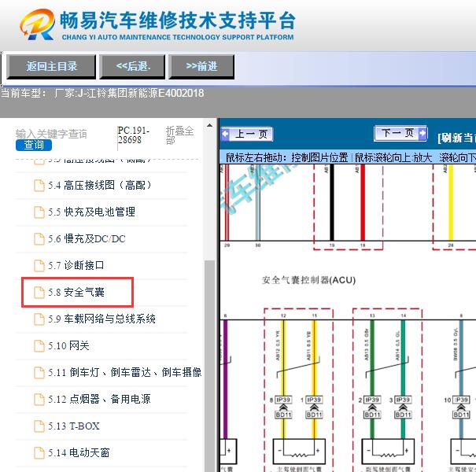Open 5.9 车载网络与总线系统
This screenshot has height=472, width=476.
tap(101, 319)
